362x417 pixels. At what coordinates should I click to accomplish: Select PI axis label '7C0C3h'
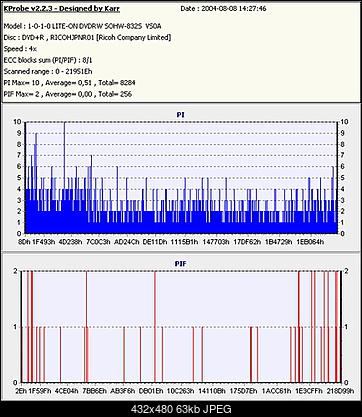point(98,242)
